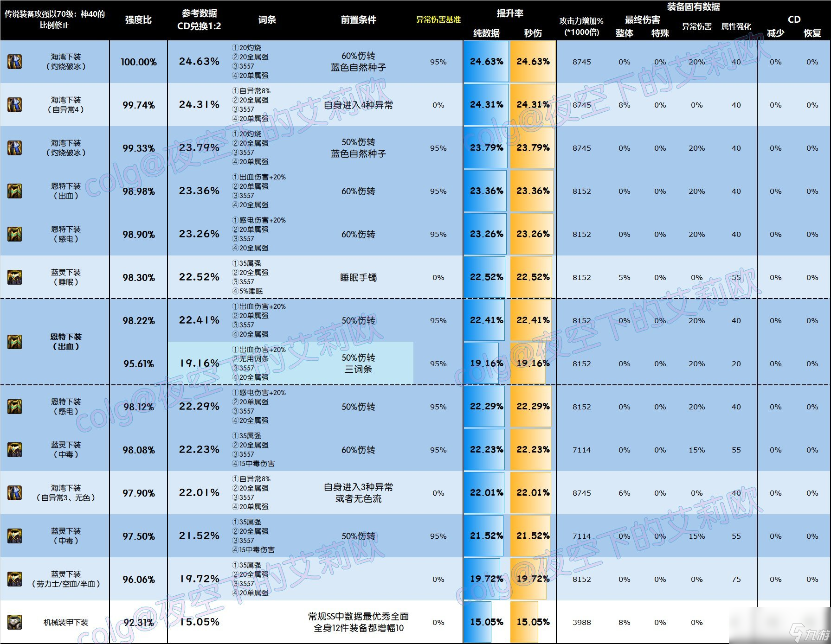Click the 强度比 column header

click(138, 20)
